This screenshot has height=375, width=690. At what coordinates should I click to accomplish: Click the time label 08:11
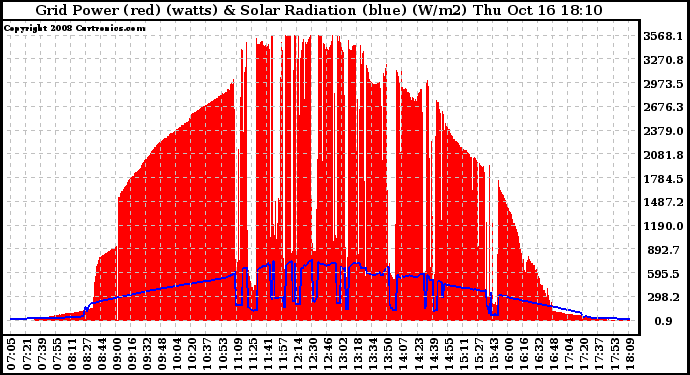tap(72, 354)
